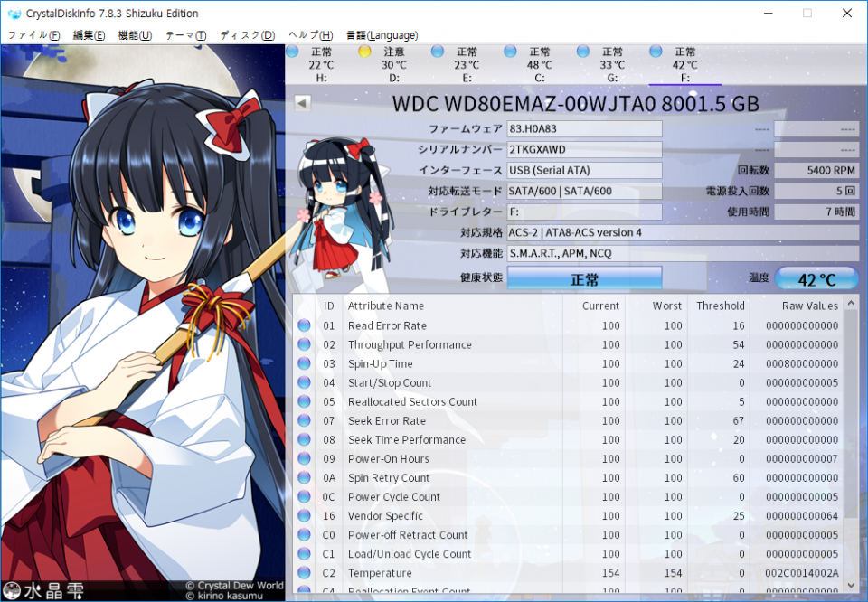Click the blue status orb for H:

(x=292, y=52)
